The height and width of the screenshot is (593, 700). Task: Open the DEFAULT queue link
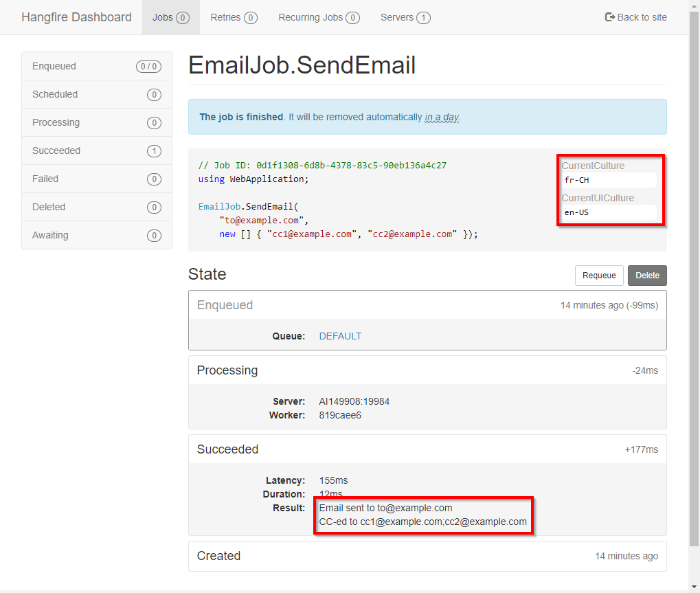(x=340, y=336)
